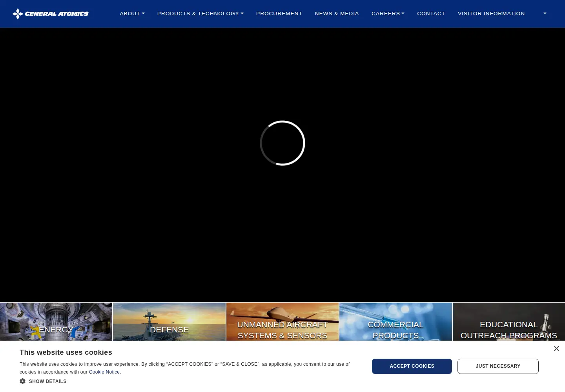565x392 pixels.
Task: Expand the About dropdown menu
Action: click(x=132, y=14)
